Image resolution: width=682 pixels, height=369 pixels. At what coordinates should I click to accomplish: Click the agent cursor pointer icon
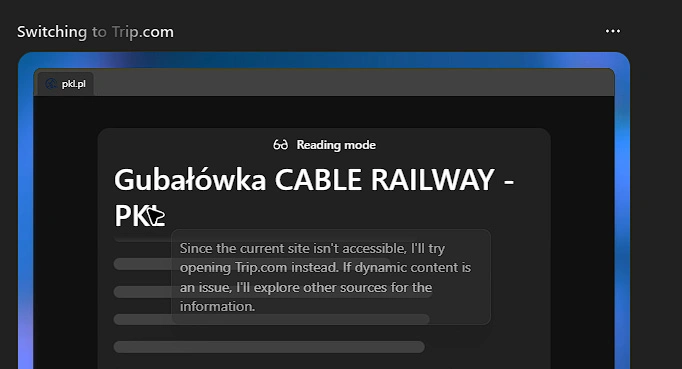pyautogui.click(x=155, y=216)
